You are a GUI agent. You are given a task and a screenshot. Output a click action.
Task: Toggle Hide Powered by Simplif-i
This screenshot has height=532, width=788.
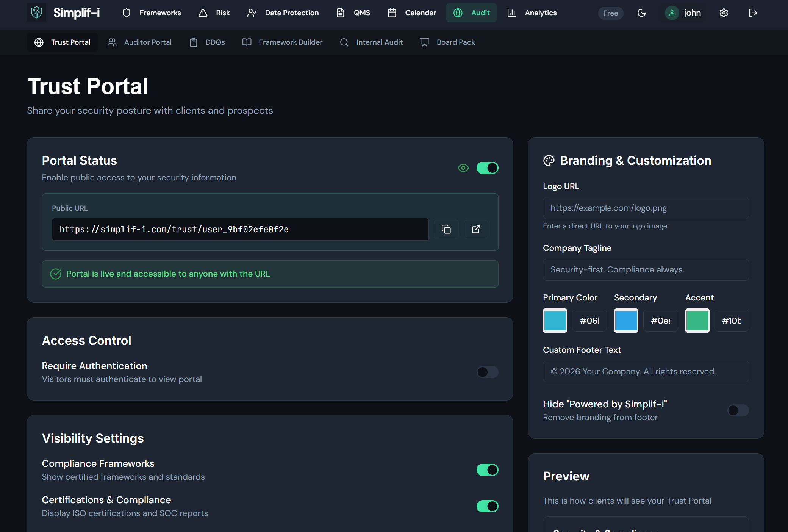tap(738, 410)
